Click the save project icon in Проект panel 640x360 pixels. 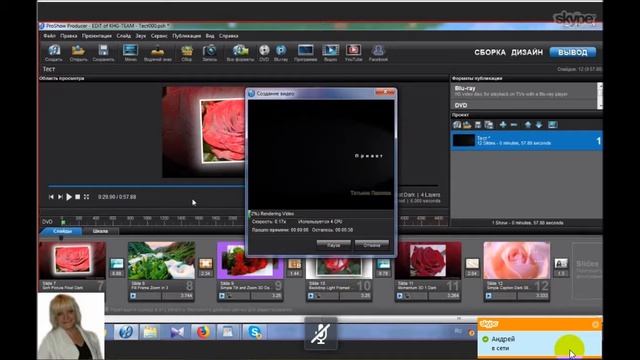(x=478, y=125)
